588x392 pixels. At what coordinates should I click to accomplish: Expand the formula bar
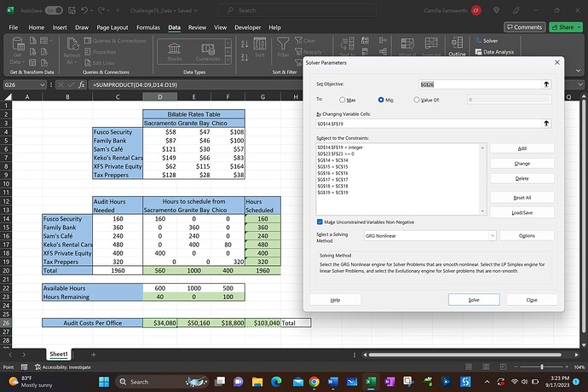pos(581,84)
